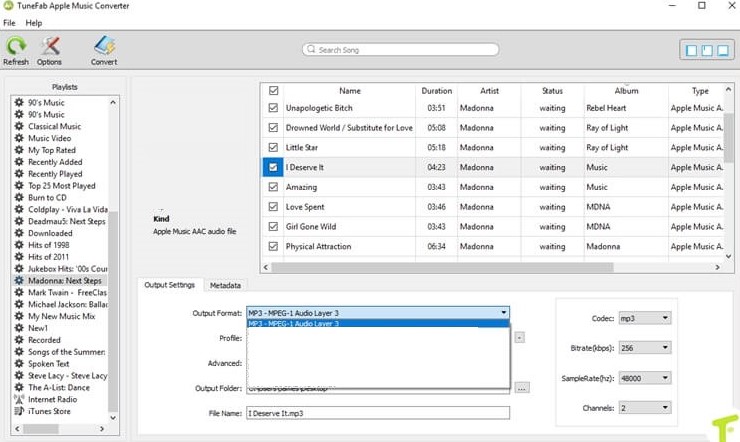
Task: Sort songs by the Album column header
Action: pyautogui.click(x=626, y=91)
